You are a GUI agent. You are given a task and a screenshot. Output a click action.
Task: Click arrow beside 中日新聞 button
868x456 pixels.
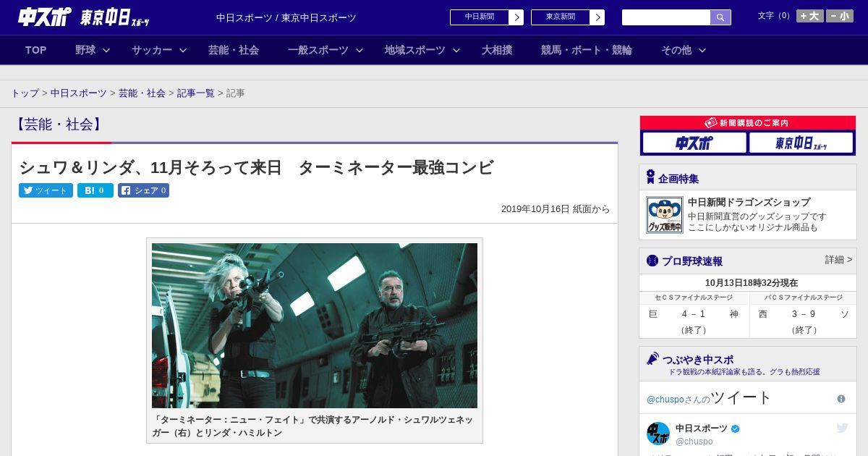(516, 17)
